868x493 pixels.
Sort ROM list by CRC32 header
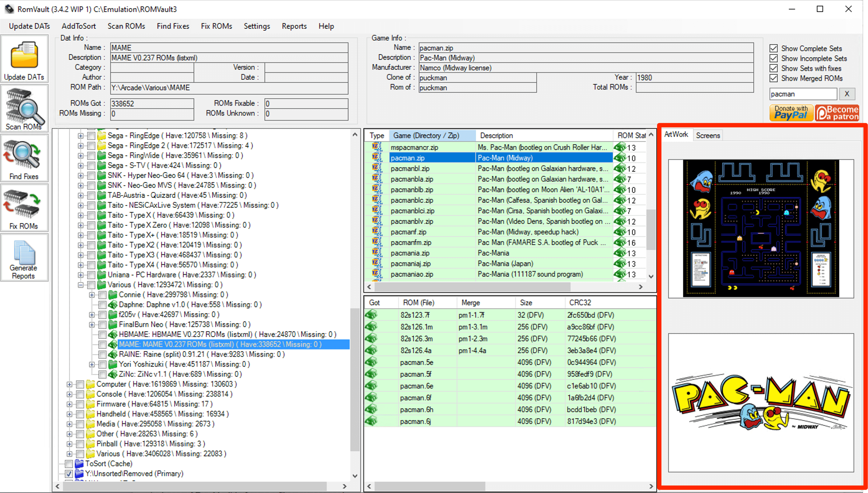(x=610, y=302)
